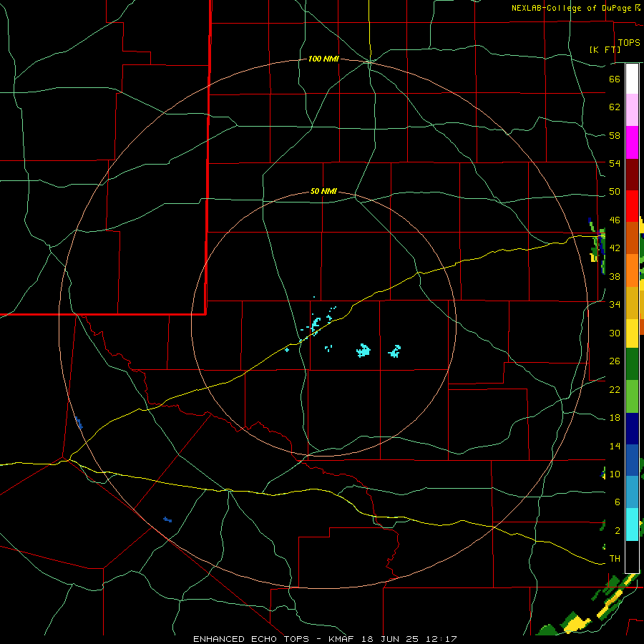Click the legend value 30
Screen dimensions: 644x644
click(x=615, y=333)
